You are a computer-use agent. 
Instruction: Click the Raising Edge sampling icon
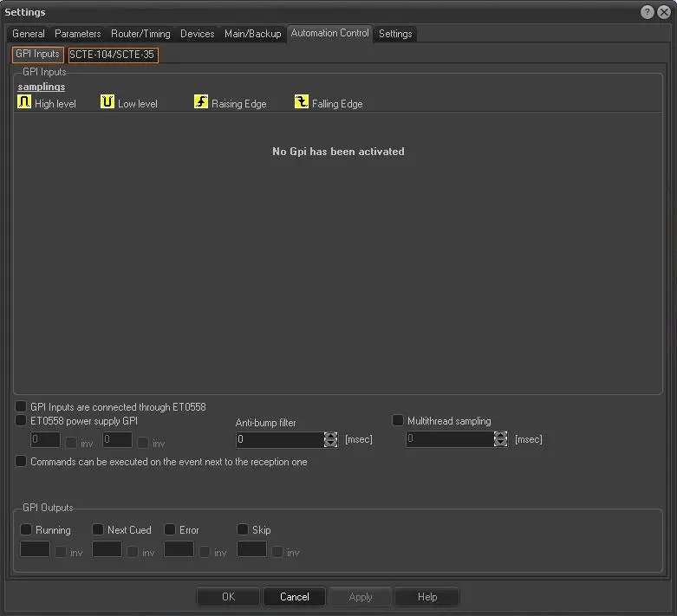pyautogui.click(x=201, y=102)
